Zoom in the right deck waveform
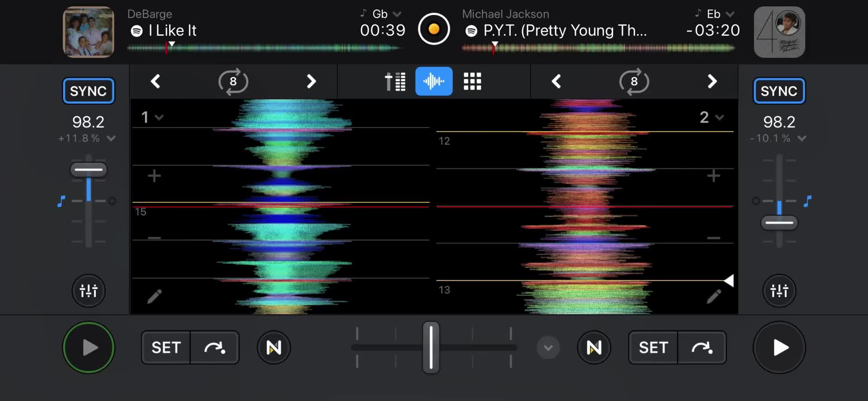Viewport: 868px width, 401px height. 713,176
